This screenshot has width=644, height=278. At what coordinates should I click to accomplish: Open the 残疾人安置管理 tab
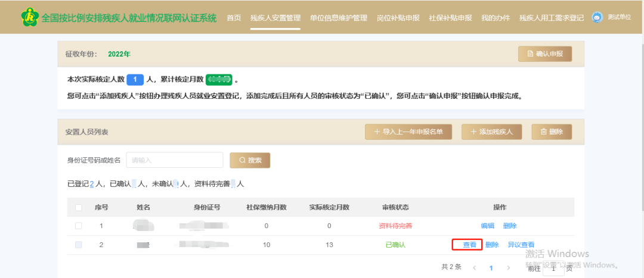click(275, 18)
